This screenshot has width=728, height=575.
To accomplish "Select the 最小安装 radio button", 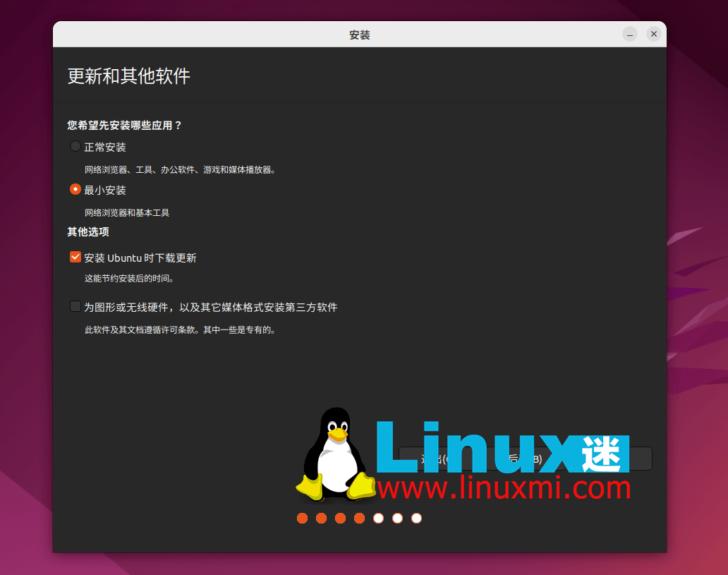I will (x=75, y=190).
